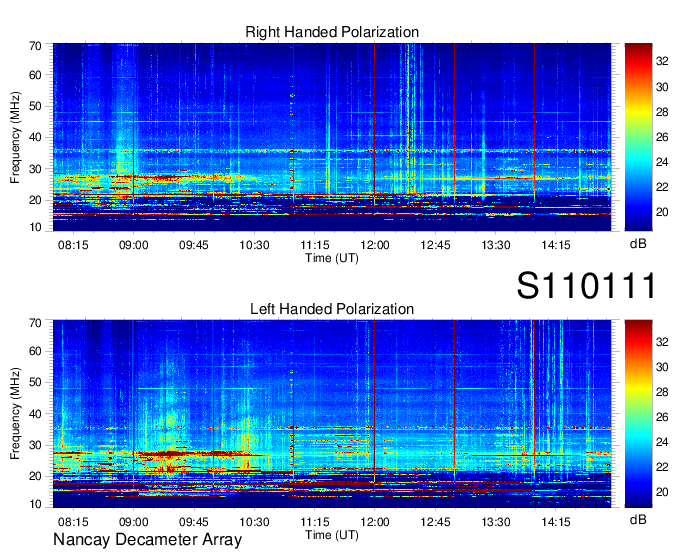Click the 09:45 tick on the lower plot
680x552 pixels.
click(x=194, y=522)
